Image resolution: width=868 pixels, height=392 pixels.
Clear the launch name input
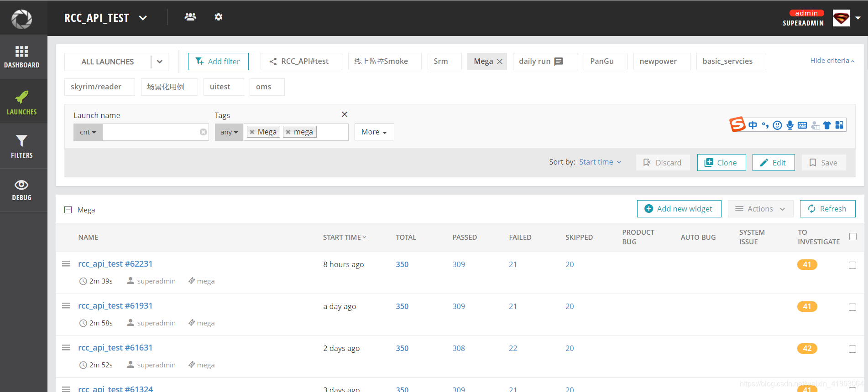pos(203,132)
